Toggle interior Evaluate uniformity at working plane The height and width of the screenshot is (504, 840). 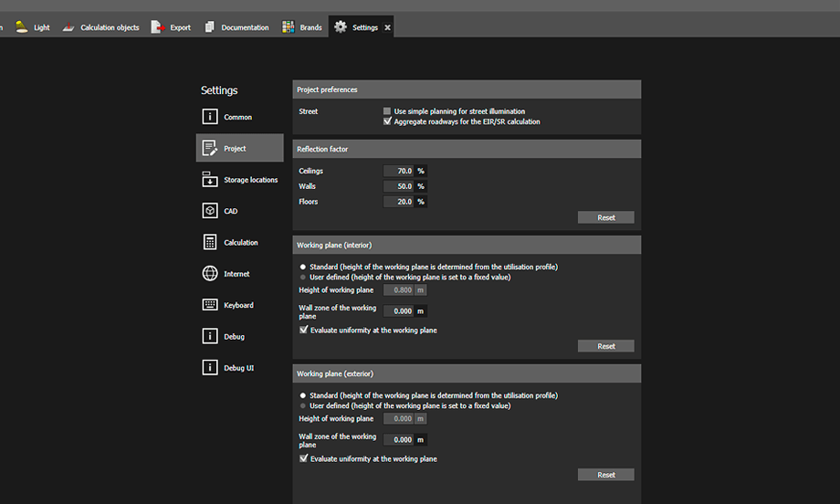(303, 331)
